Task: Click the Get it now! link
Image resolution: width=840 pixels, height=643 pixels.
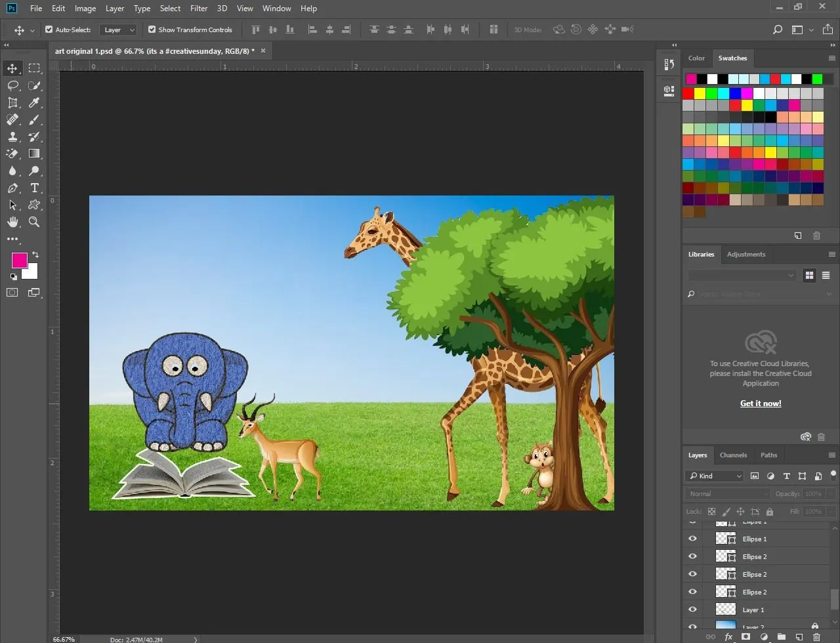Action: tap(761, 404)
